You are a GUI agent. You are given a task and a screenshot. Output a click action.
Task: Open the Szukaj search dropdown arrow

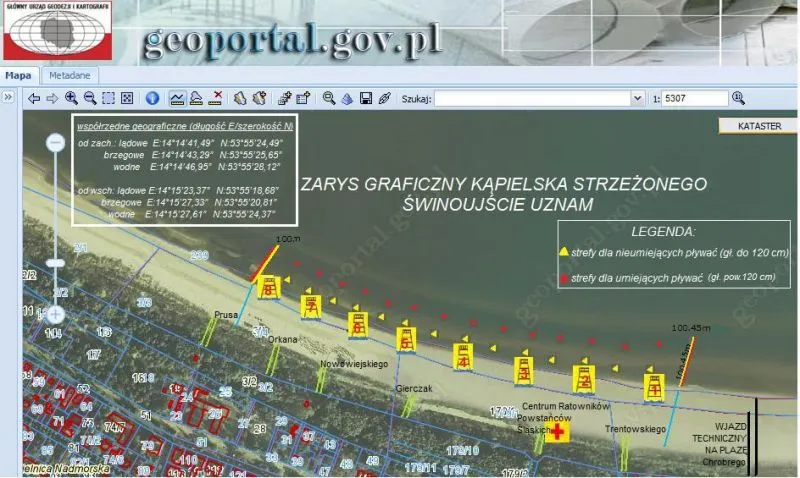(x=638, y=99)
